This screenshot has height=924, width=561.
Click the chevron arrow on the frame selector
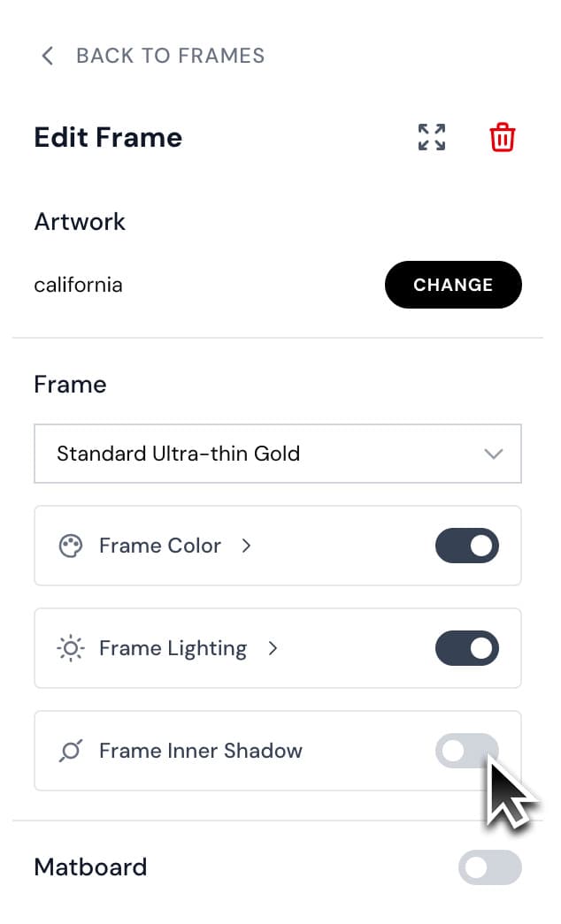pyautogui.click(x=494, y=454)
